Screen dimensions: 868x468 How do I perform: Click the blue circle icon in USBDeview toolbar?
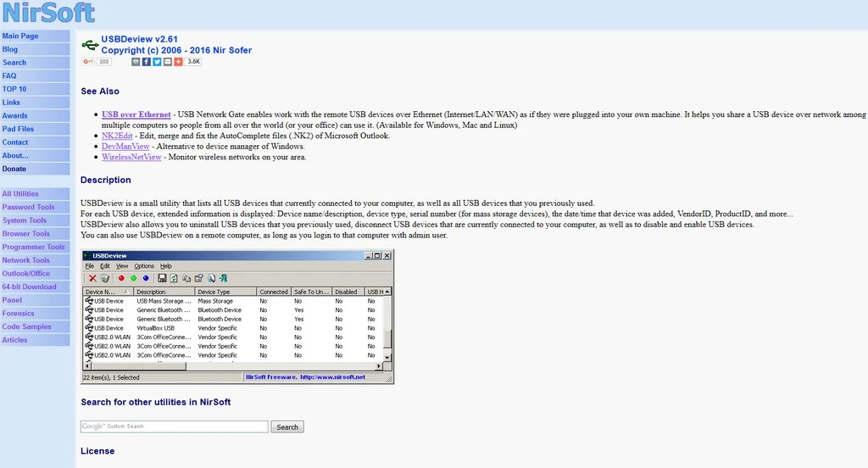pyautogui.click(x=146, y=278)
